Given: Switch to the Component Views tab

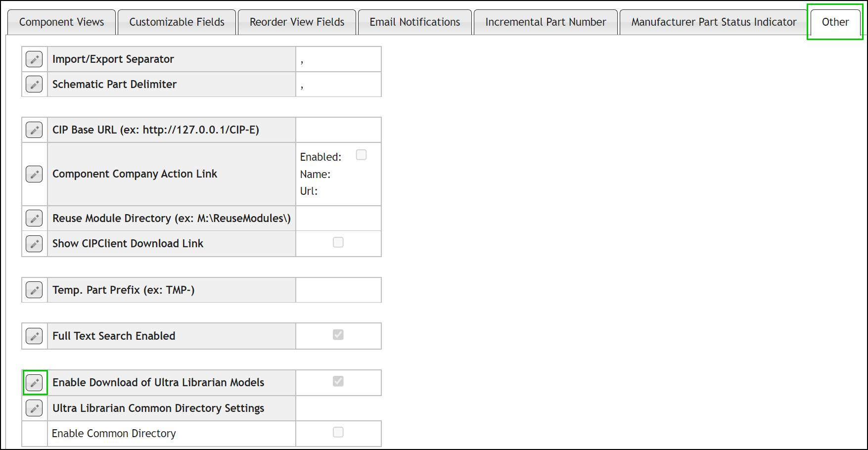Looking at the screenshot, I should pyautogui.click(x=61, y=22).
